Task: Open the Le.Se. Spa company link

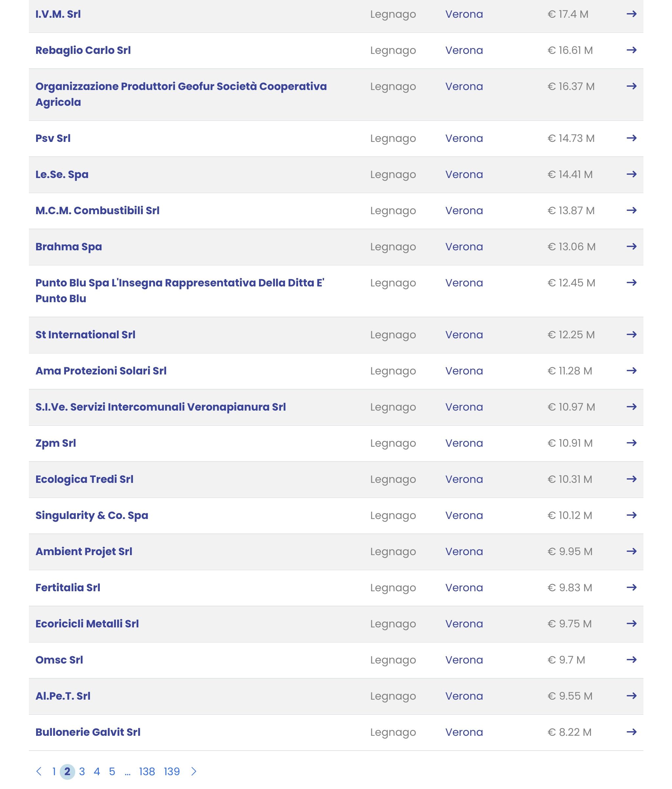Action: (x=62, y=174)
